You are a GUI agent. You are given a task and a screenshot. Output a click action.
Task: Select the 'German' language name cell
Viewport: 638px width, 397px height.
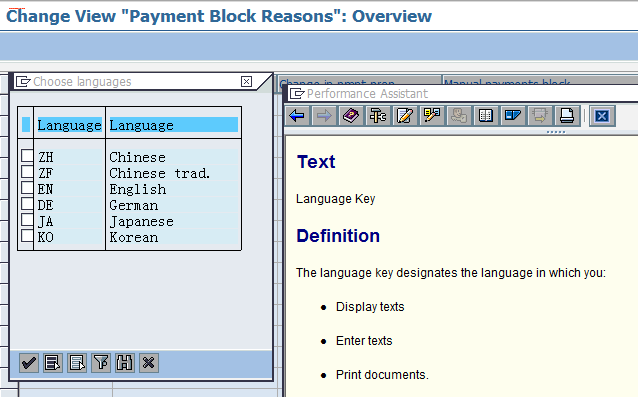coord(173,205)
